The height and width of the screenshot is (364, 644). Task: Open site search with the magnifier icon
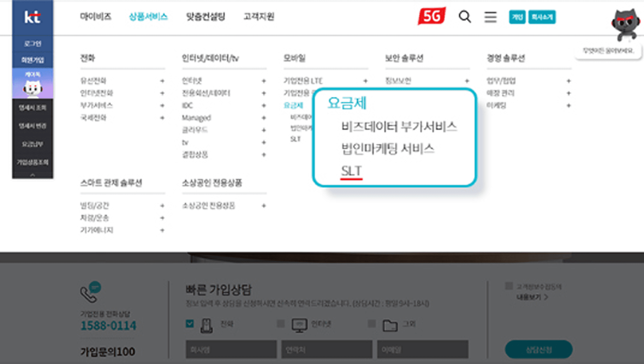click(465, 16)
